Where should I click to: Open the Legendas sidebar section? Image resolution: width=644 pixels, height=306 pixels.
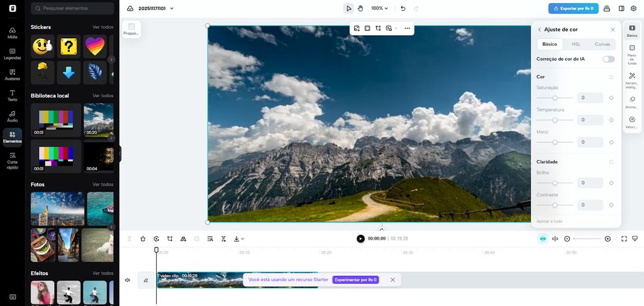coord(12,54)
